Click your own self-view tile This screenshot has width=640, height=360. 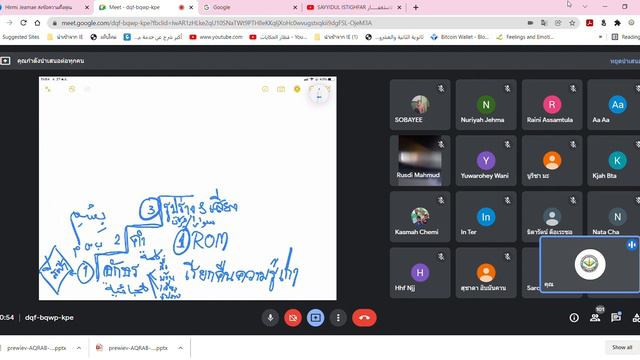pyautogui.click(x=590, y=264)
